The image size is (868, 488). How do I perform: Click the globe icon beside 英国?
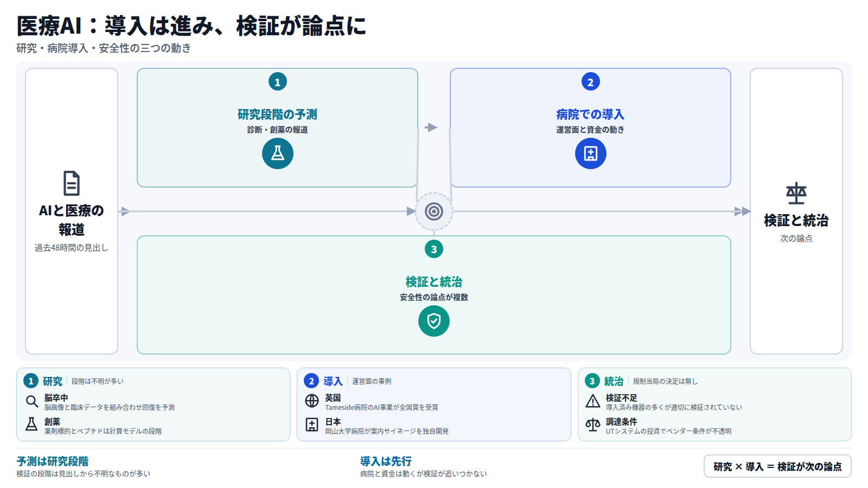[x=312, y=401]
